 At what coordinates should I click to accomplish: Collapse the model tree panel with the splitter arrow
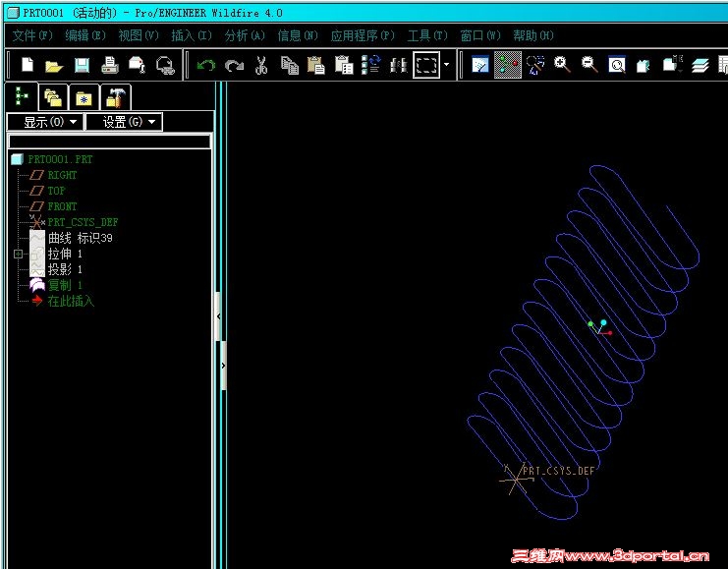coord(219,316)
